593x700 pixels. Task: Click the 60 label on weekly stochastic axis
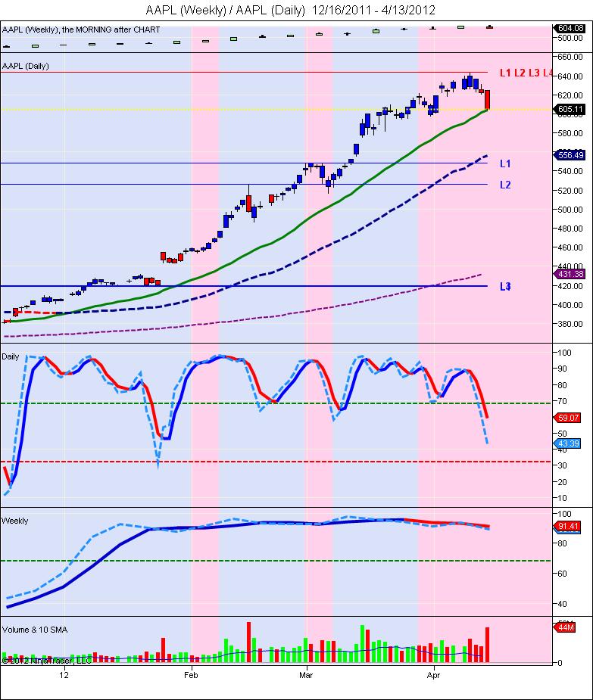[563, 574]
